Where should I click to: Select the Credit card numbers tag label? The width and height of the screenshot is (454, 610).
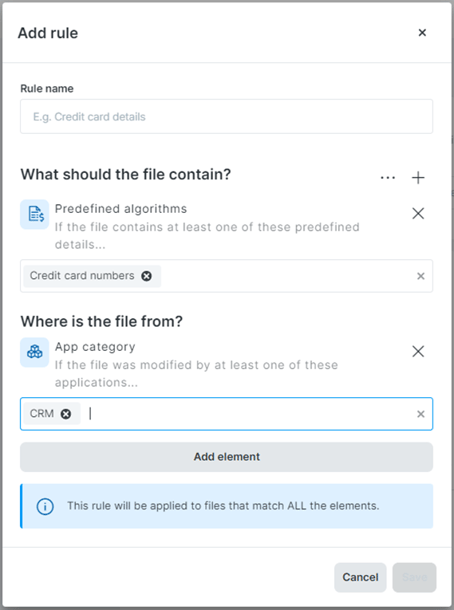click(82, 275)
